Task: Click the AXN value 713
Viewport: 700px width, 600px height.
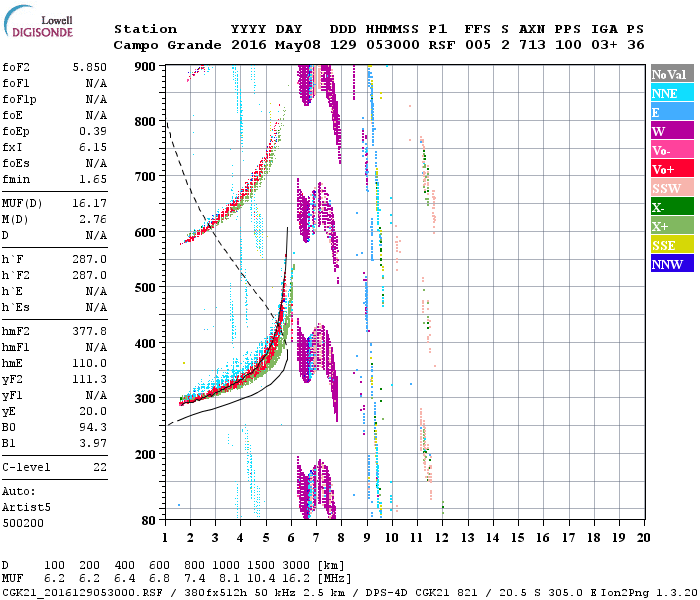Action: (x=532, y=45)
